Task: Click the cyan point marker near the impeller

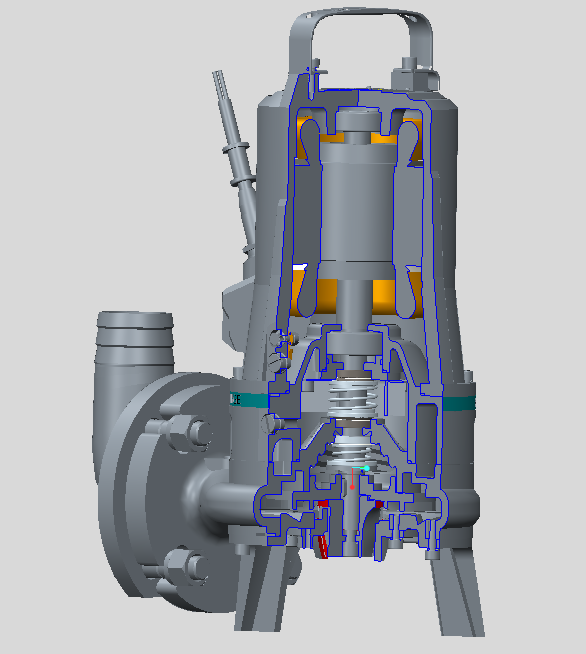Action: (x=367, y=468)
